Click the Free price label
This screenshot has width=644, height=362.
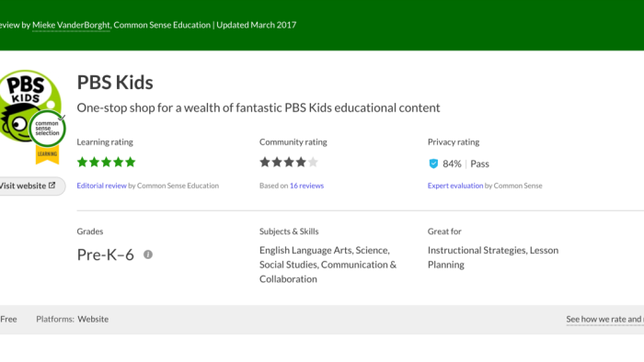pos(8,319)
